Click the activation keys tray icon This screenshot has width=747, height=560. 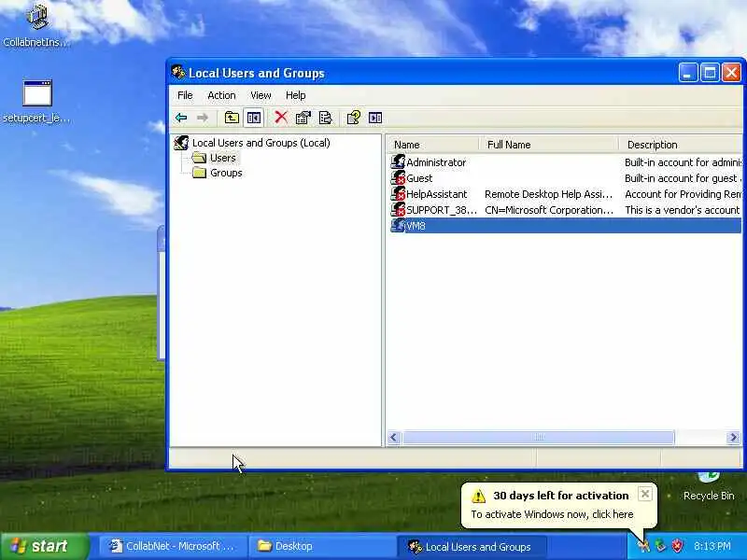point(644,546)
